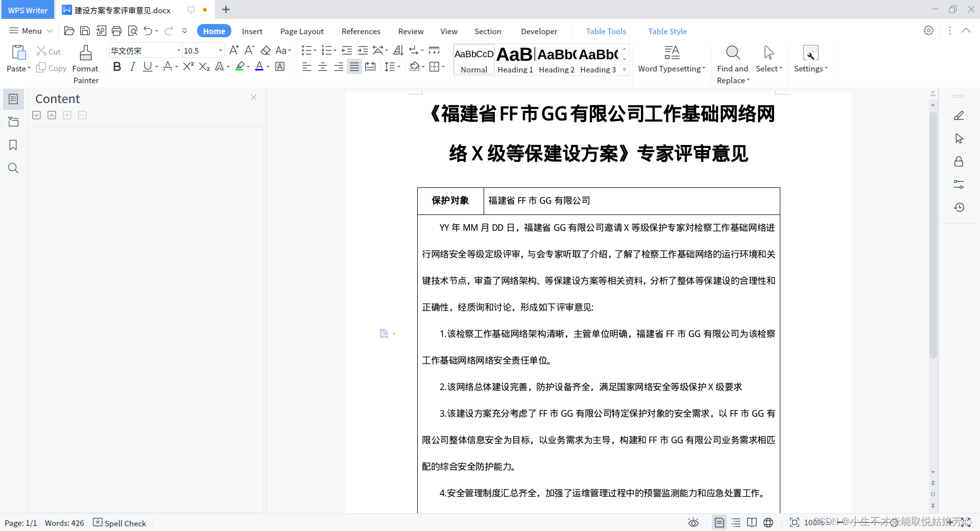Expand the Menu chevron

50,31
